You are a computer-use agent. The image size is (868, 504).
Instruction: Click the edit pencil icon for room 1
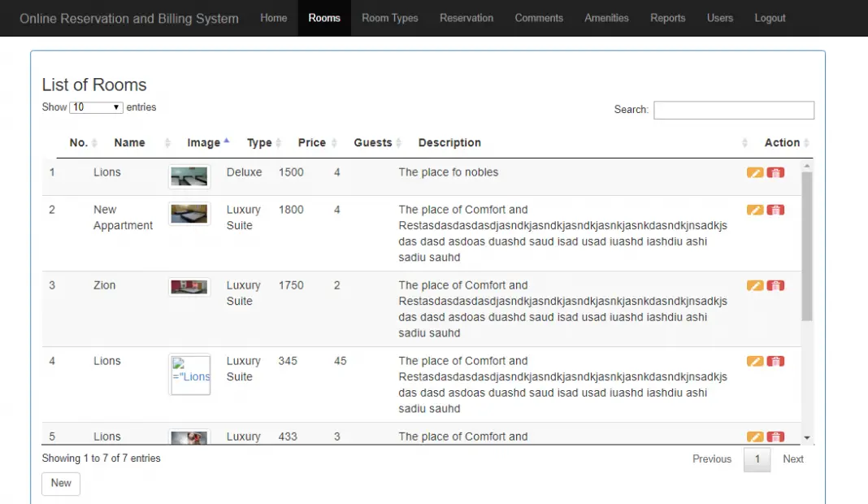[755, 172]
